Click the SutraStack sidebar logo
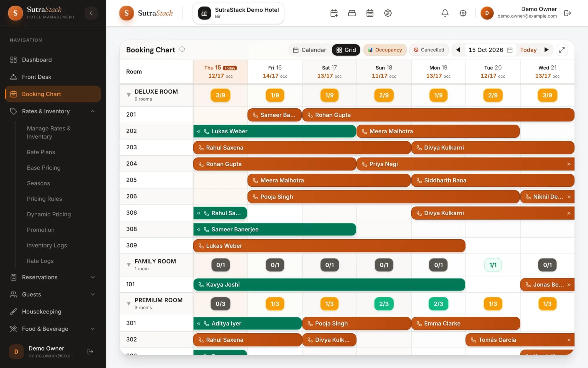The height and width of the screenshot is (368, 588). [16, 13]
